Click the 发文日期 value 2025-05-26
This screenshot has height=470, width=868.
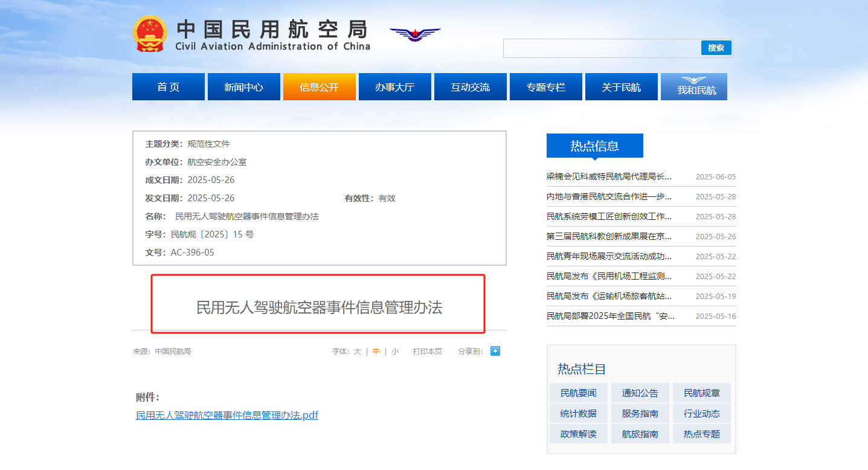[211, 198]
